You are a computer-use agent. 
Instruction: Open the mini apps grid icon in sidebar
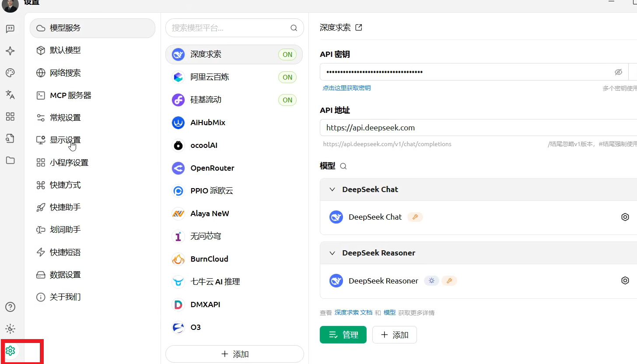pyautogui.click(x=10, y=116)
